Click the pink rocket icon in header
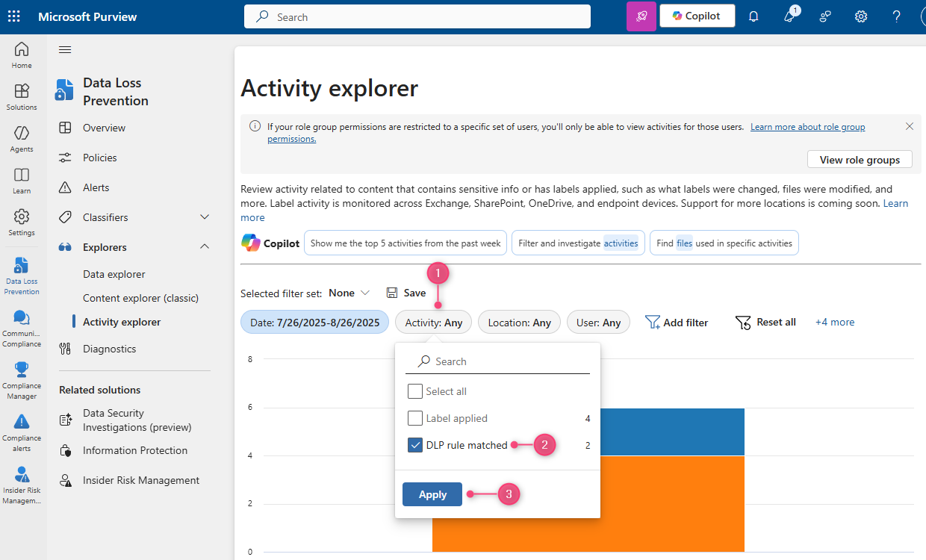Viewport: 926px width, 560px height. (x=641, y=16)
